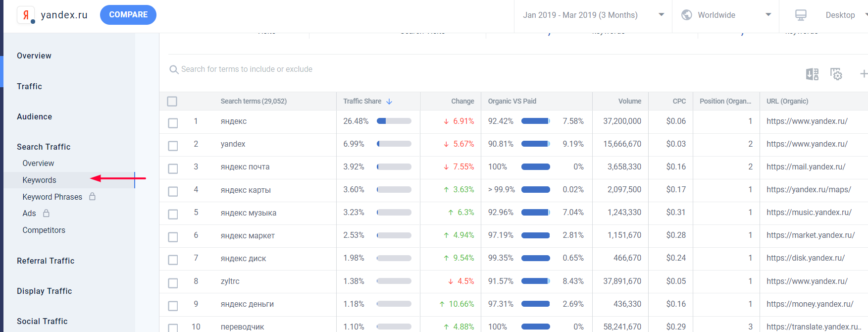The width and height of the screenshot is (868, 332).
Task: Open Ads subitem
Action: (x=29, y=213)
